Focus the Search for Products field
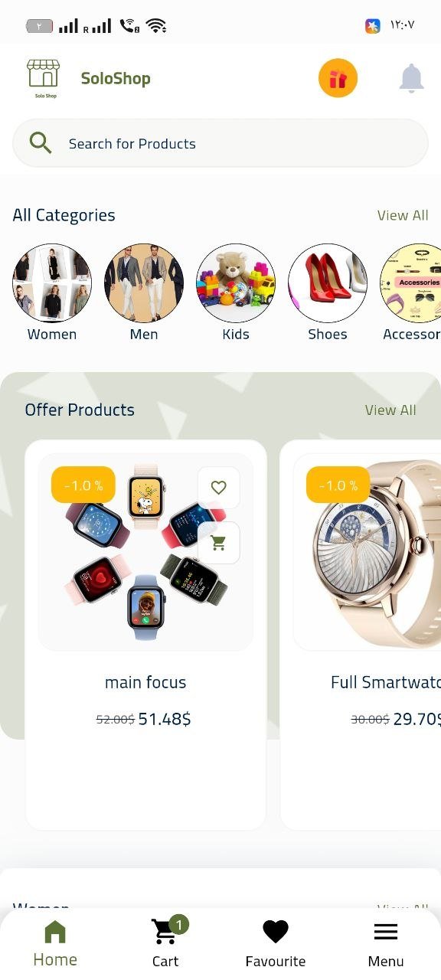Image resolution: width=441 pixels, height=980 pixels. (220, 143)
